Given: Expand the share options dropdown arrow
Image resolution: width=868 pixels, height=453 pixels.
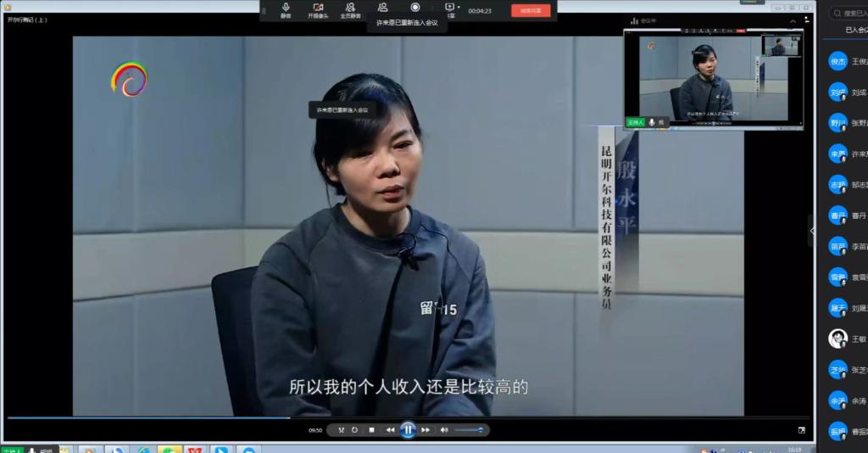Looking at the screenshot, I should click(459, 7).
